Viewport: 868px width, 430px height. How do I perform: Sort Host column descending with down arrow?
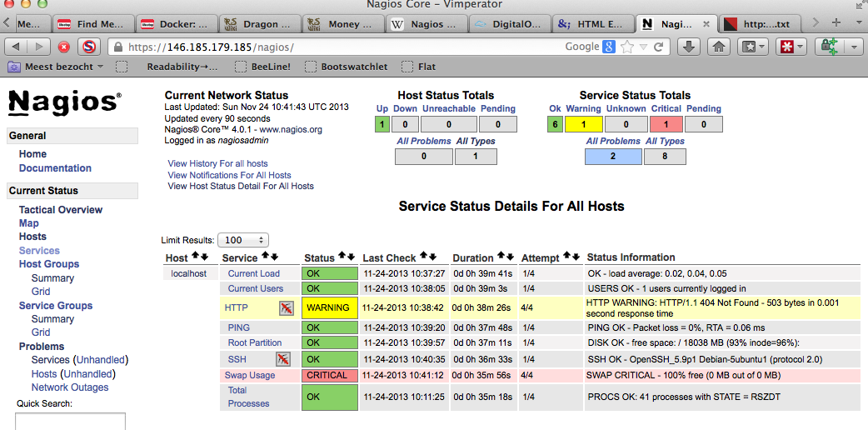[204, 257]
